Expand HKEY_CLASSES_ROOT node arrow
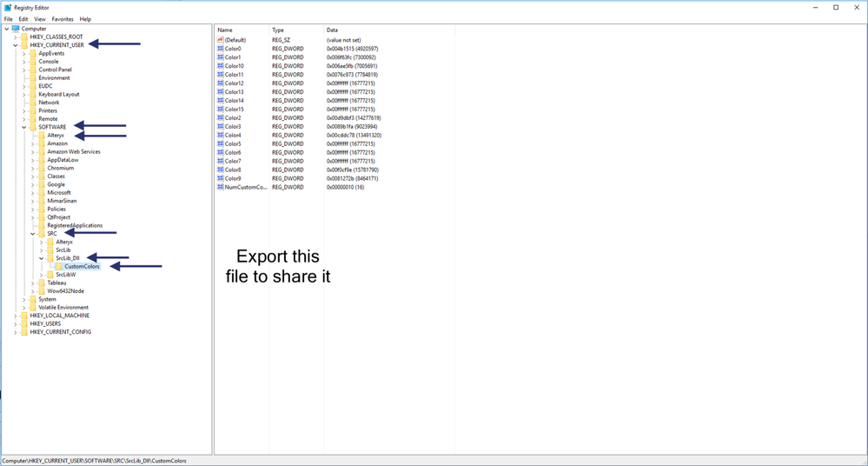The height and width of the screenshot is (466, 868). pos(16,37)
